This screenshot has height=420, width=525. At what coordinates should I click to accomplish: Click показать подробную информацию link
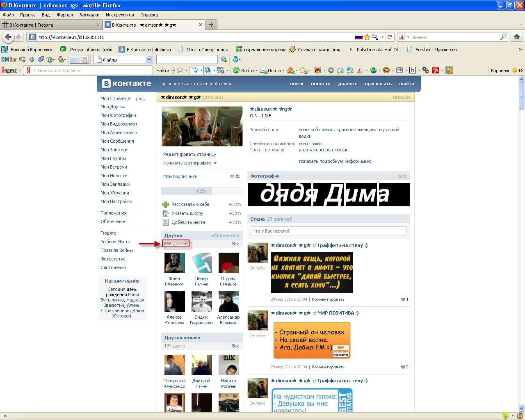pos(335,161)
